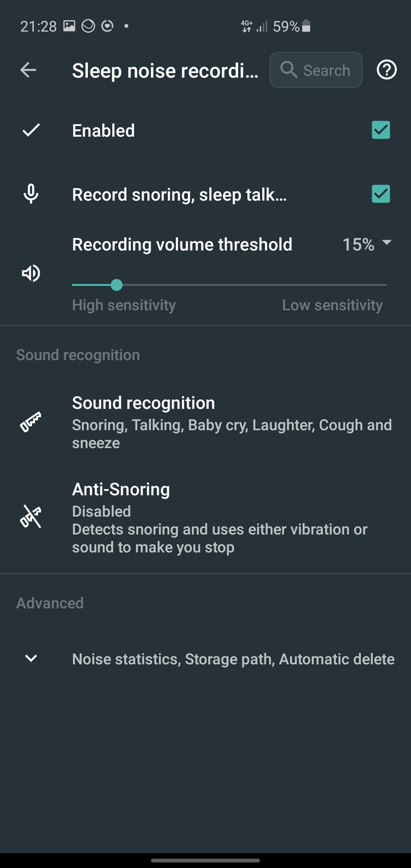411x868 pixels.
Task: Tap the checkmark icon beside Enabled
Action: coord(31,130)
